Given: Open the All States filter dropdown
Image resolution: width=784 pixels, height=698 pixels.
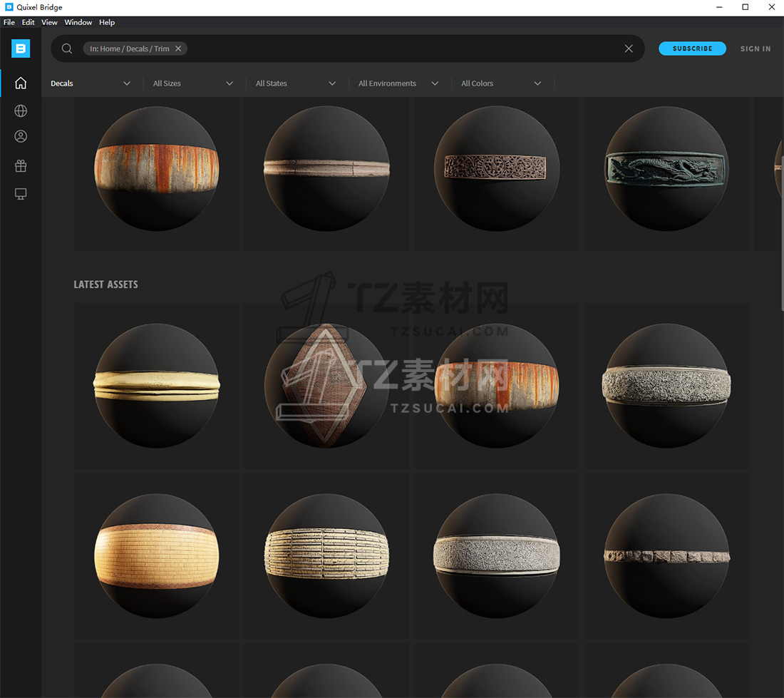Looking at the screenshot, I should coord(296,83).
